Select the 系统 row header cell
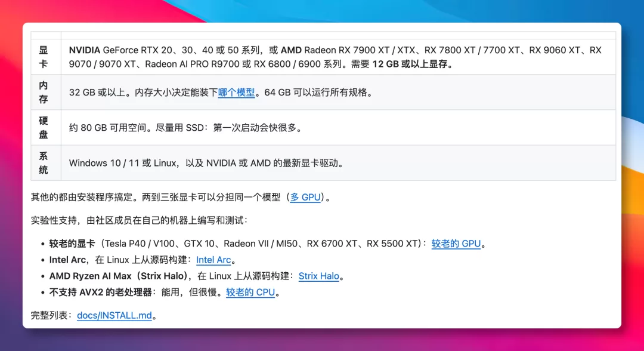The height and width of the screenshot is (351, 644). (45, 163)
